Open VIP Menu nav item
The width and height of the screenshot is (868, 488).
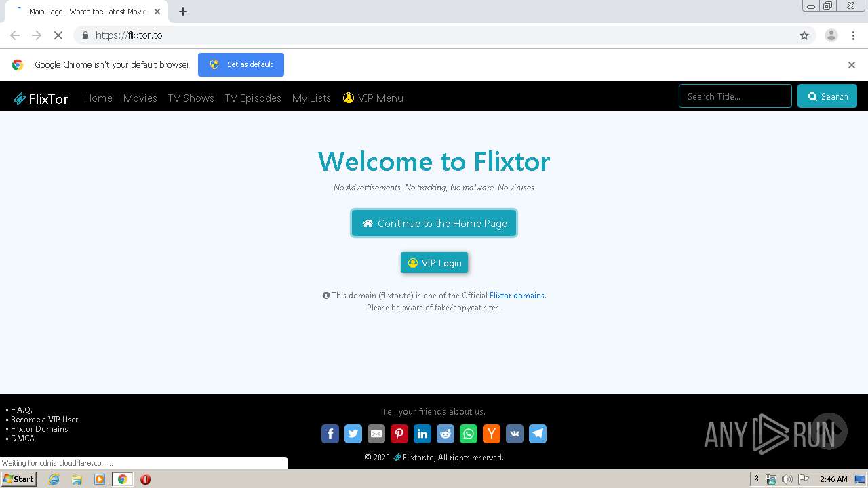(373, 98)
